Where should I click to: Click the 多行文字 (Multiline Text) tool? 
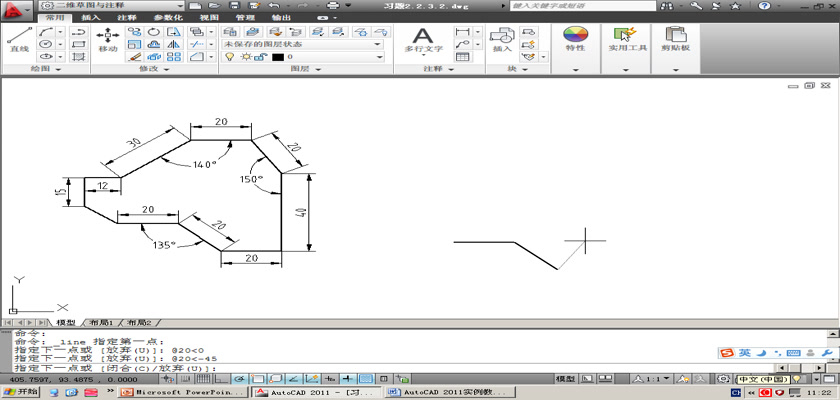pyautogui.click(x=423, y=41)
